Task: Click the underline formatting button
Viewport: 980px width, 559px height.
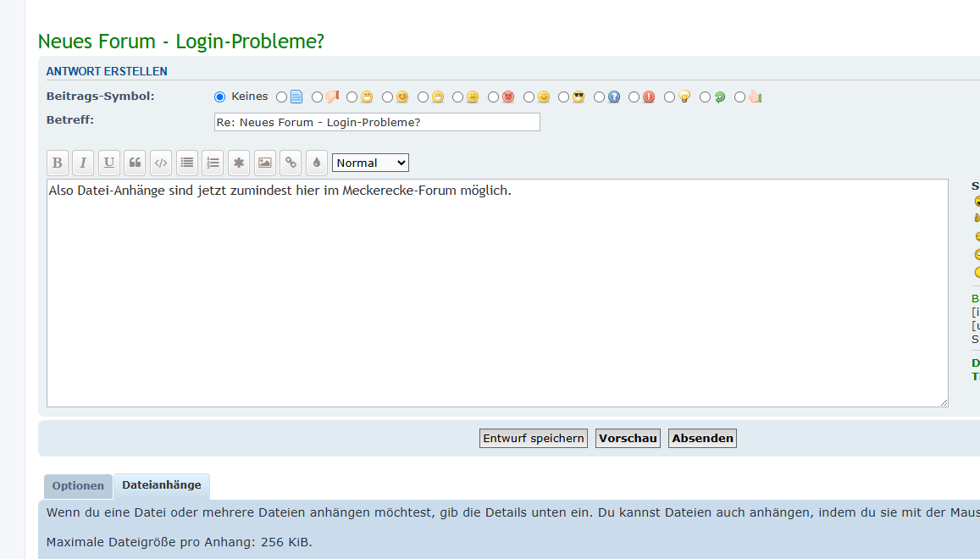Action: tap(109, 163)
